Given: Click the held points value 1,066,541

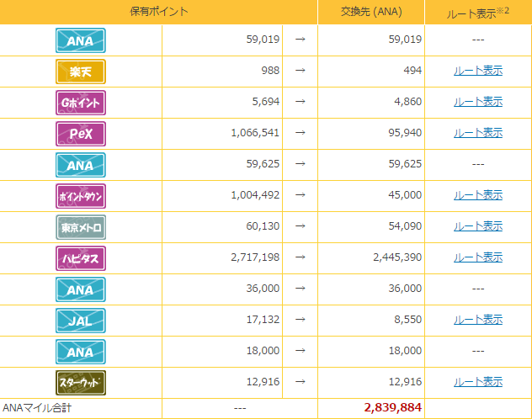Looking at the screenshot, I should [x=255, y=133].
